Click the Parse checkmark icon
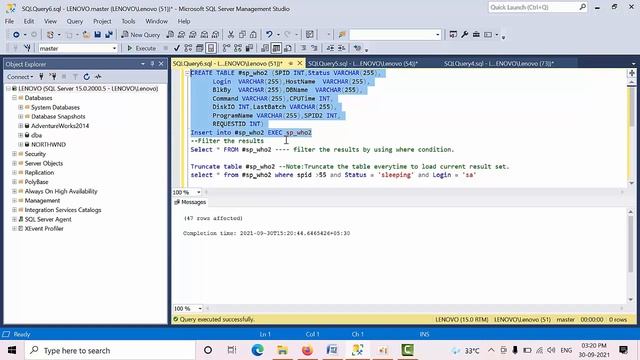The width and height of the screenshot is (640, 360). [177, 48]
